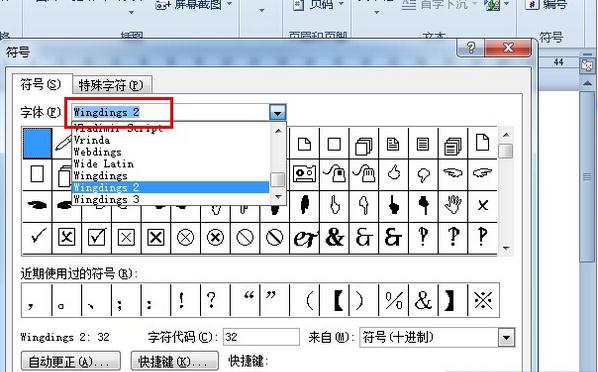Select the thin circled X symbol
This screenshot has height=372, width=598.
click(x=186, y=238)
